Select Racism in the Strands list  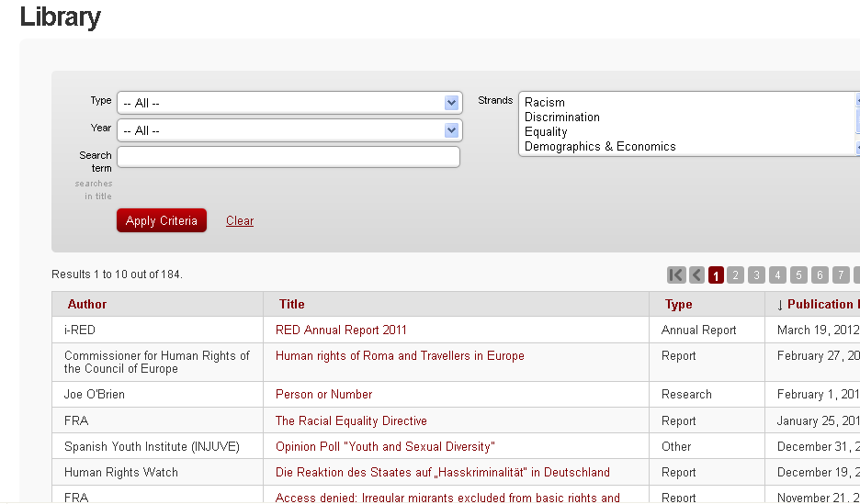[x=545, y=103]
